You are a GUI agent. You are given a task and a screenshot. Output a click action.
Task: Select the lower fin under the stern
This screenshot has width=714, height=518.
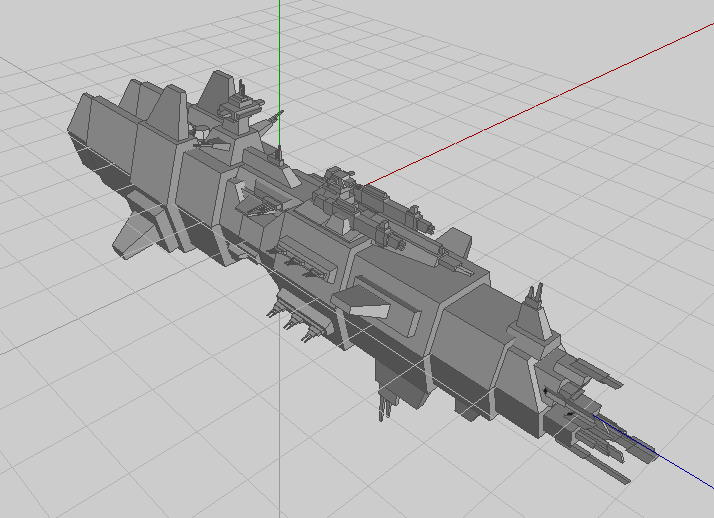[x=136, y=234]
